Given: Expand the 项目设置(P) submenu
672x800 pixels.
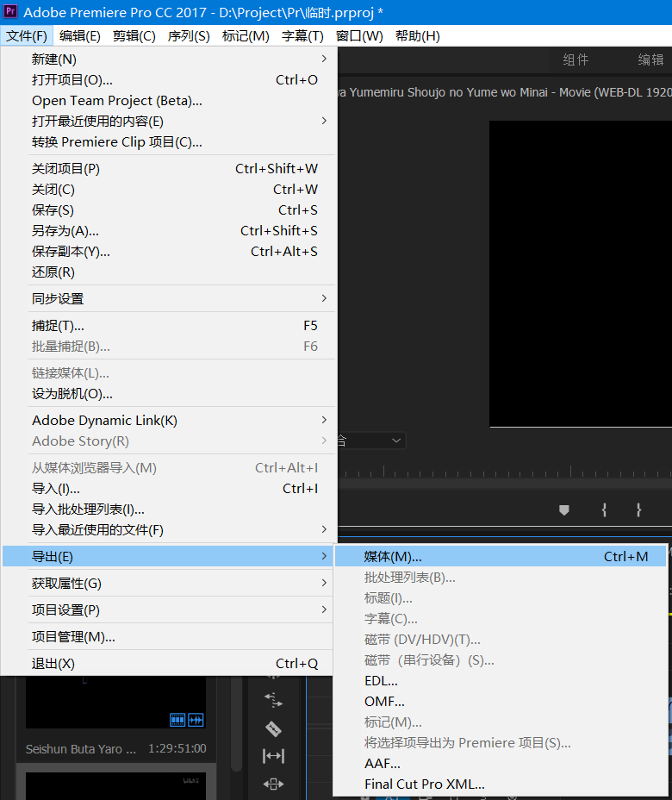Looking at the screenshot, I should pyautogui.click(x=168, y=609).
